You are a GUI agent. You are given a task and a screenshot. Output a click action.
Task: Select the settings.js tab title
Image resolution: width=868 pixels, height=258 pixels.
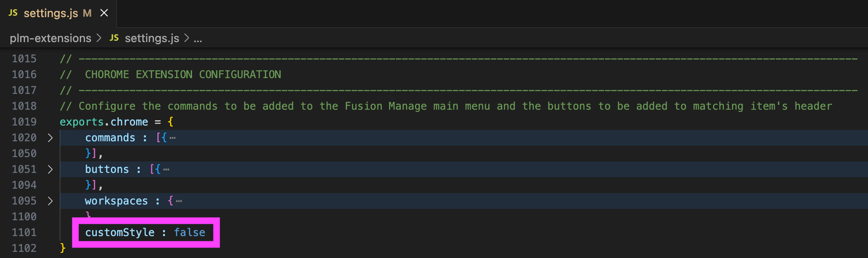[51, 13]
